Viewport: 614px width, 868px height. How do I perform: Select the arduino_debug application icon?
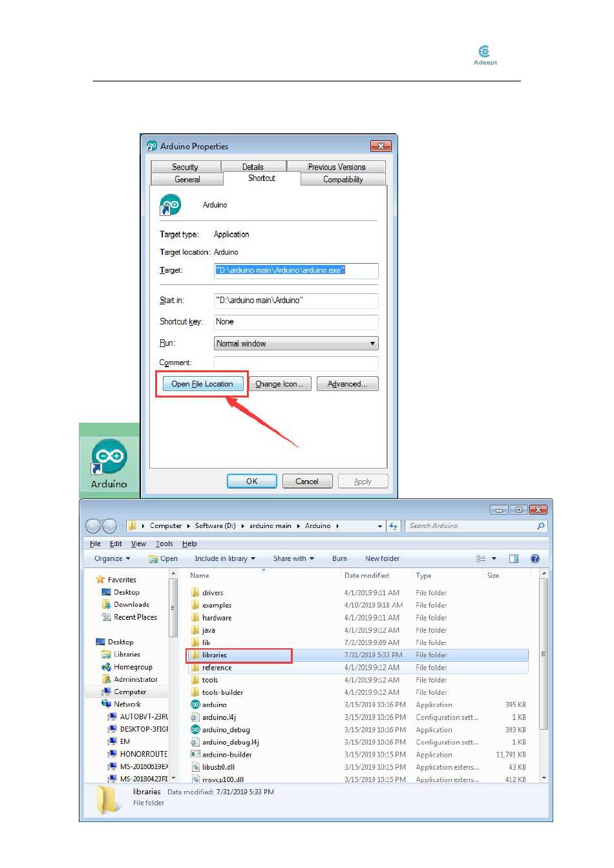[195, 730]
